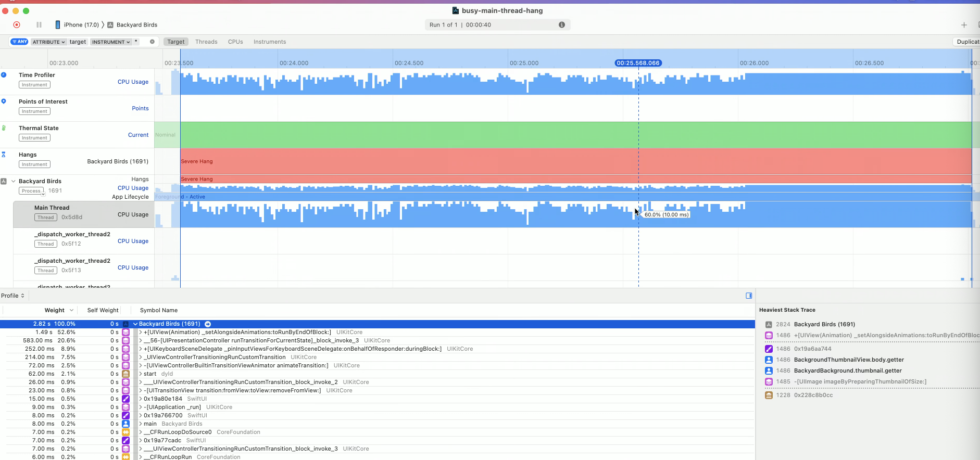980x460 pixels.
Task: Open the ATTRIBUTE filter dropdown
Action: tap(48, 42)
